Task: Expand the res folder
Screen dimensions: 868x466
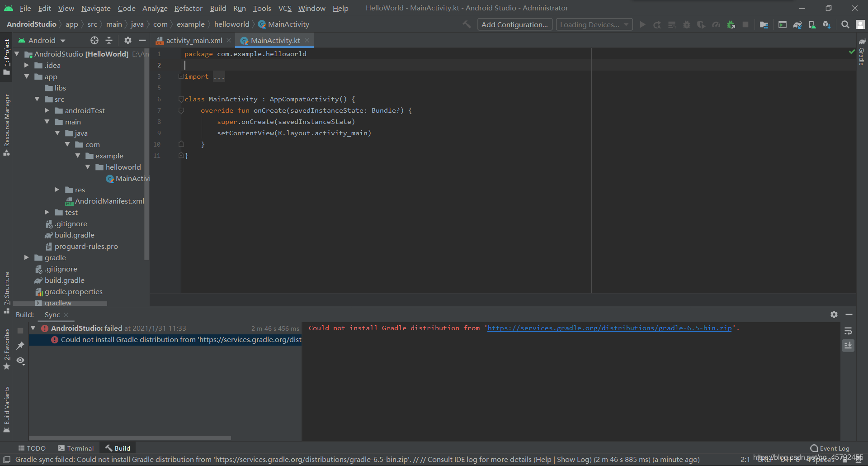Action: (x=57, y=190)
